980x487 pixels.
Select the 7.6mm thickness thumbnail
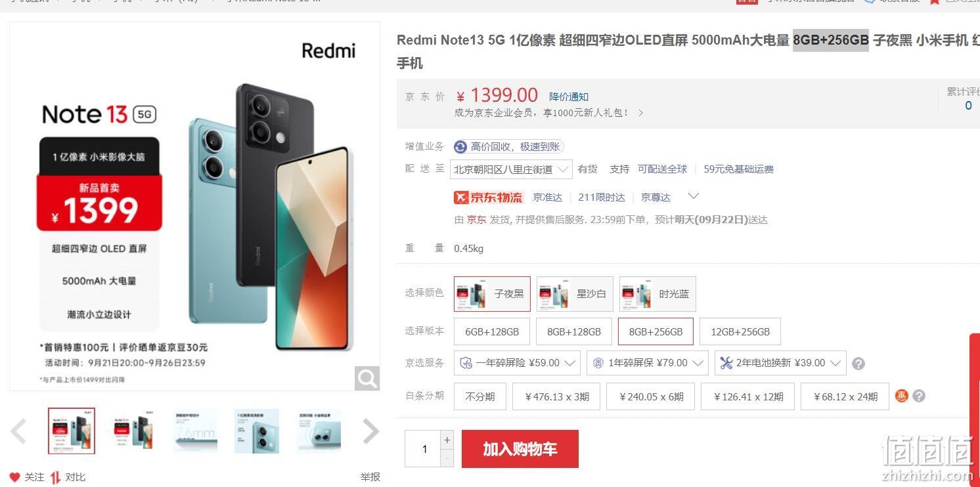[195, 431]
